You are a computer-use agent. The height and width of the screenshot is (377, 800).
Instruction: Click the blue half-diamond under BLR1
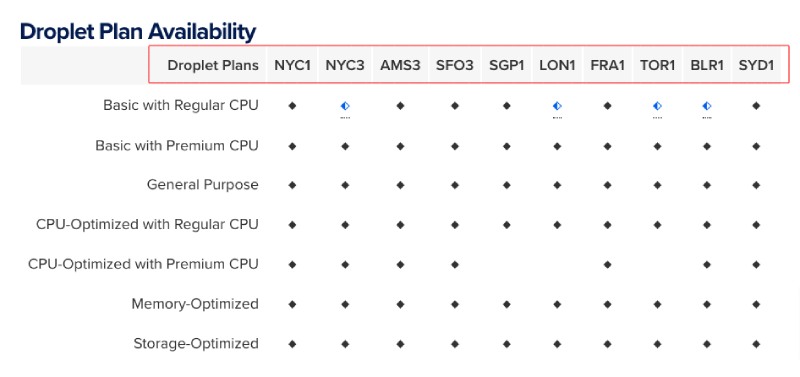707,106
